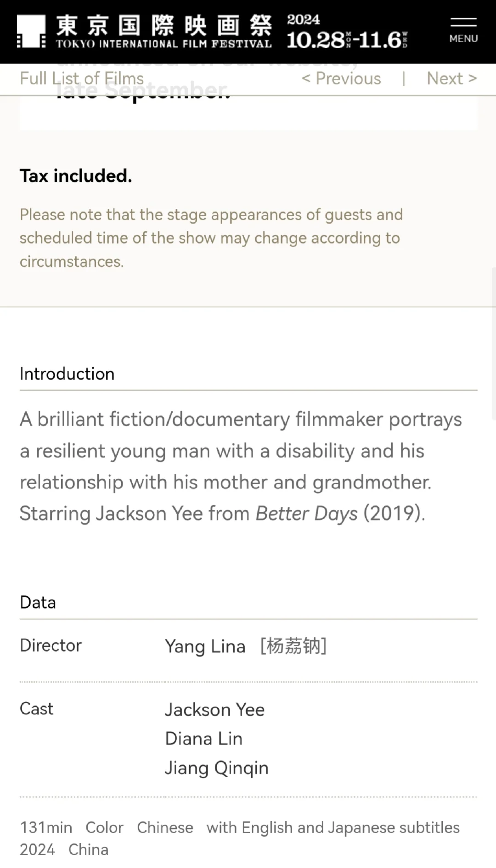Click the Data section heading
The image size is (496, 868).
click(x=38, y=603)
